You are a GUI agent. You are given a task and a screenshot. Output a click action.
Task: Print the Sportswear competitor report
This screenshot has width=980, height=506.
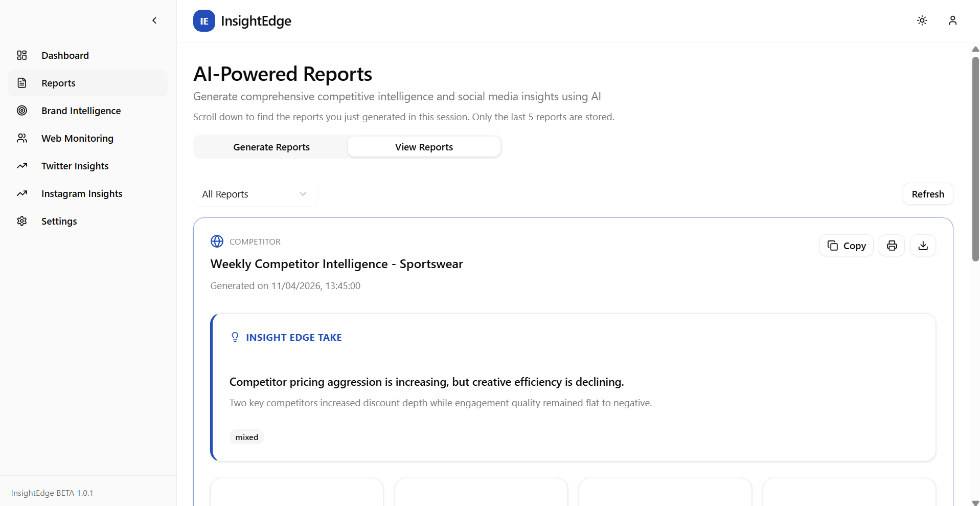[x=892, y=245]
